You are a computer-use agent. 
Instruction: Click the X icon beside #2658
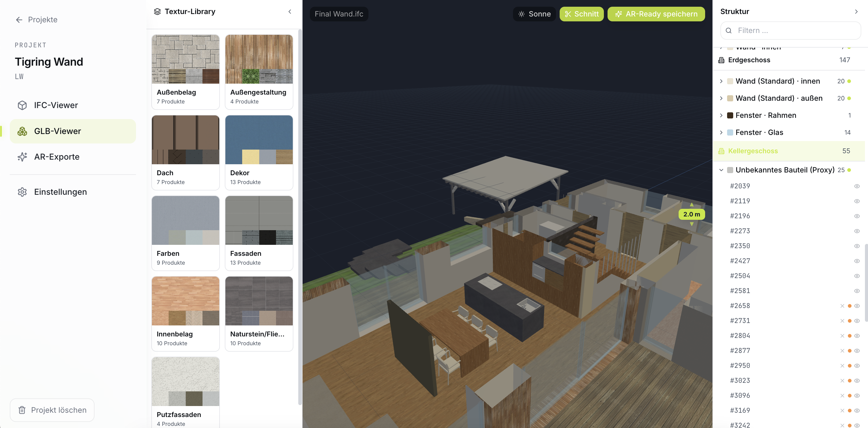[x=842, y=306]
